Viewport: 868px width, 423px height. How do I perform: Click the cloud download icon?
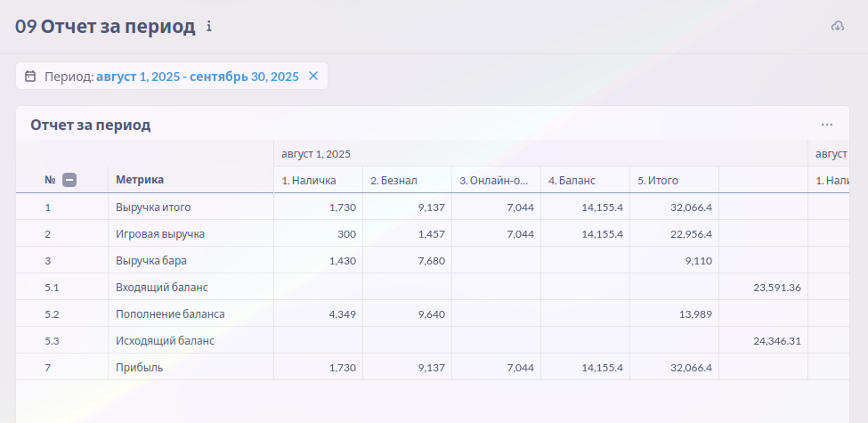(837, 27)
